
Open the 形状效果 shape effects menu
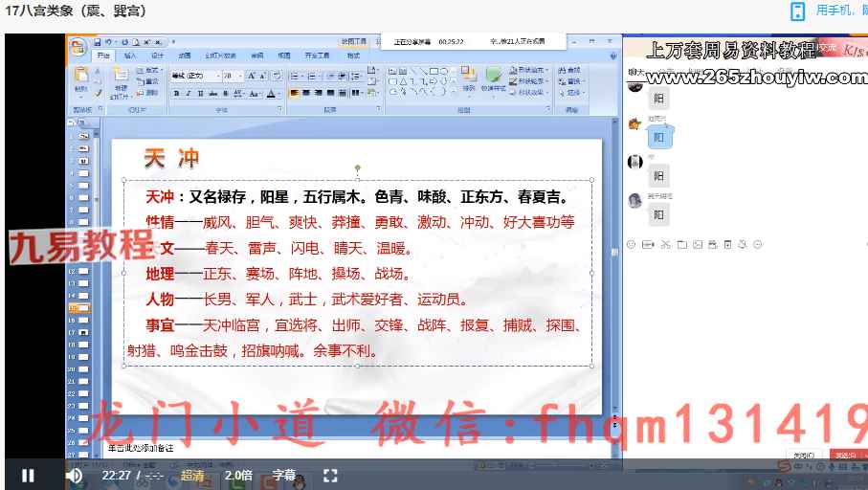point(529,93)
